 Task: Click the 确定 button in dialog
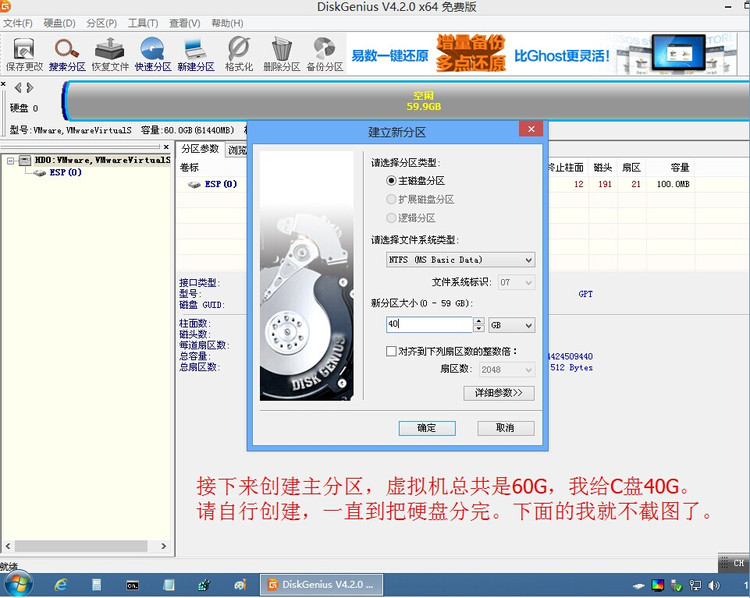coord(426,428)
